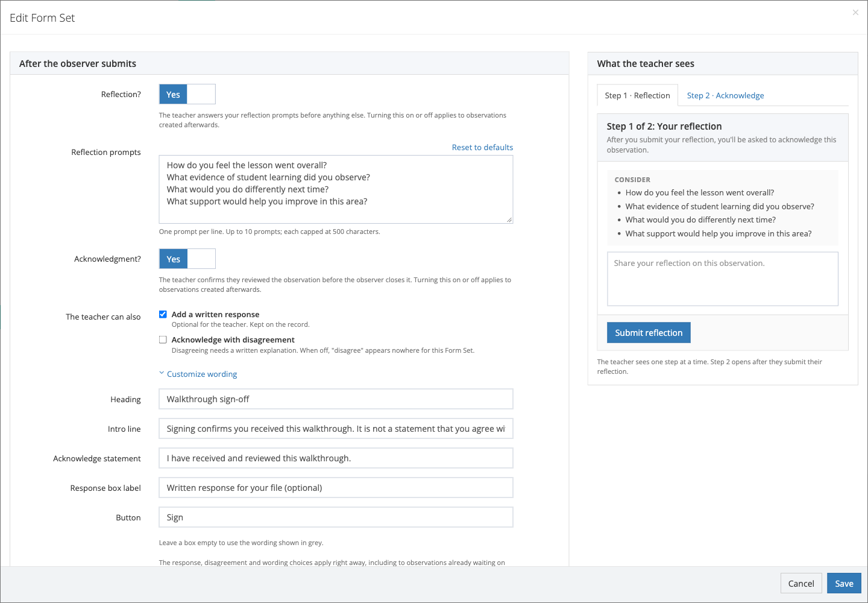Edit the Button wording field
868x603 pixels.
click(x=336, y=517)
